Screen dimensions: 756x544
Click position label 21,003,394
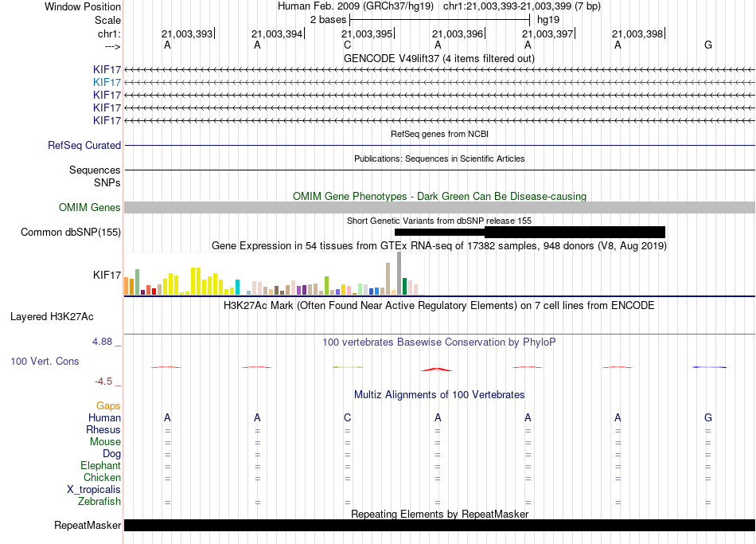[277, 33]
